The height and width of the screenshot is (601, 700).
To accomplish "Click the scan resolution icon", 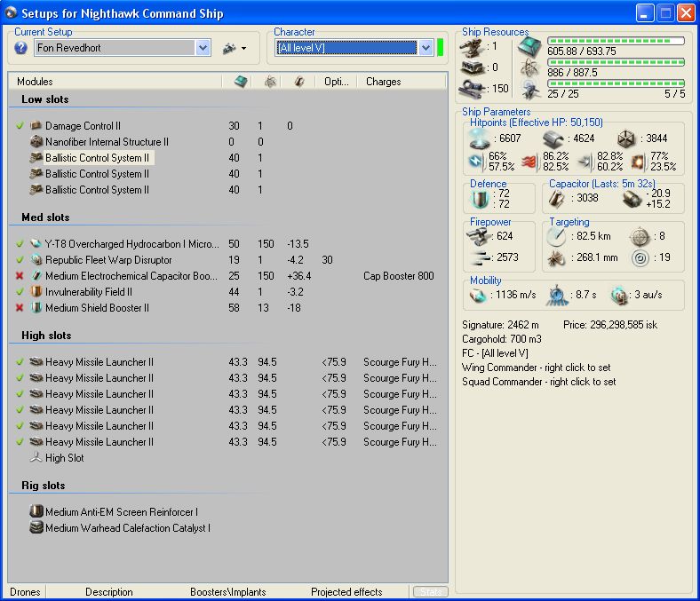I will tap(556, 258).
